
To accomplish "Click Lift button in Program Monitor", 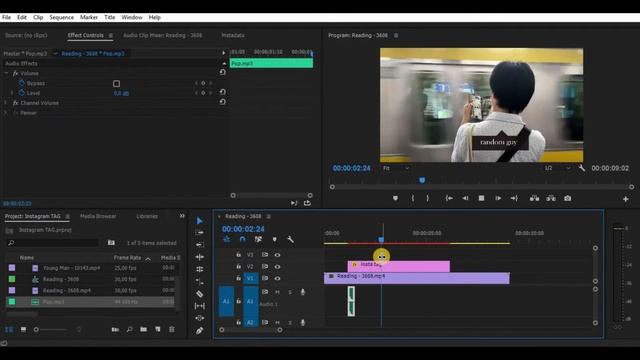I will (534, 198).
